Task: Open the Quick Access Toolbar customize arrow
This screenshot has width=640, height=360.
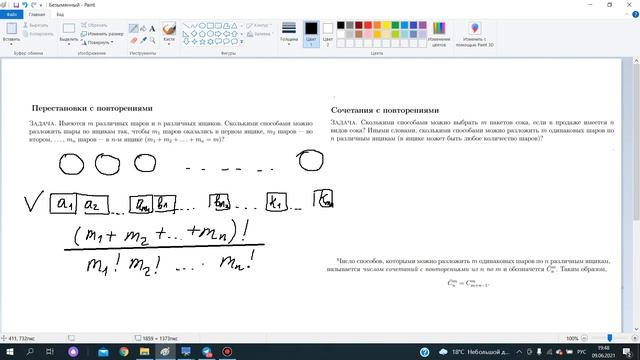Action: (x=41, y=5)
